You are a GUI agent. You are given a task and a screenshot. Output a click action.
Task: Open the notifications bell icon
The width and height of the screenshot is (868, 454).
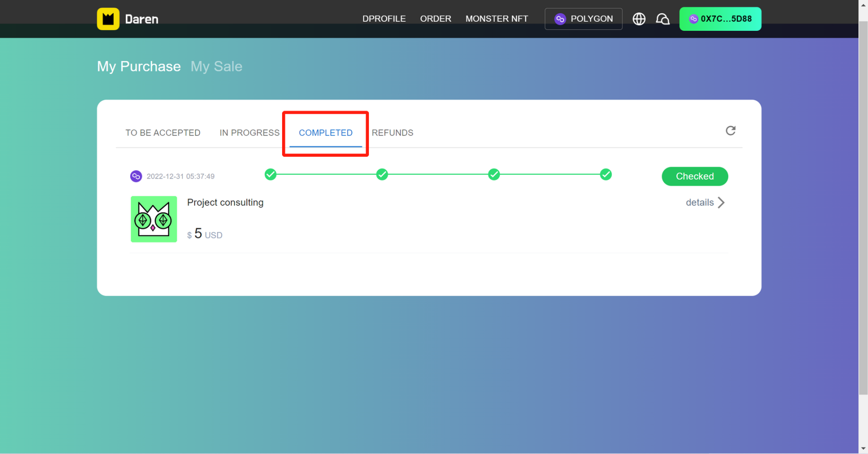tap(663, 19)
